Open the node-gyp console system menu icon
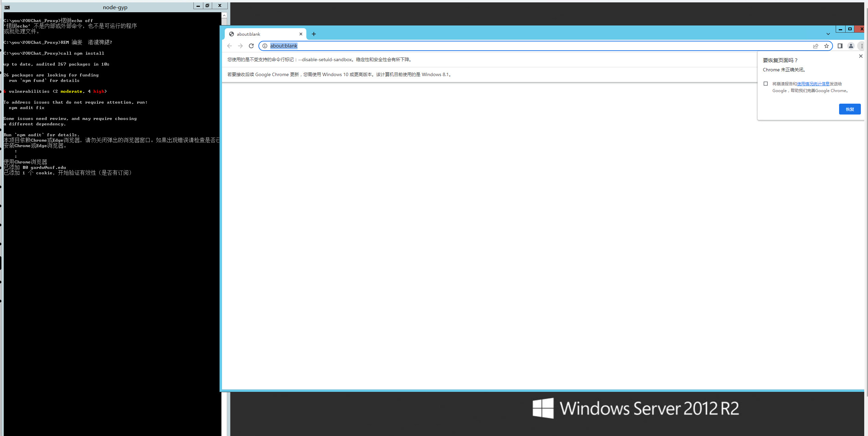The height and width of the screenshot is (436, 868). point(7,7)
